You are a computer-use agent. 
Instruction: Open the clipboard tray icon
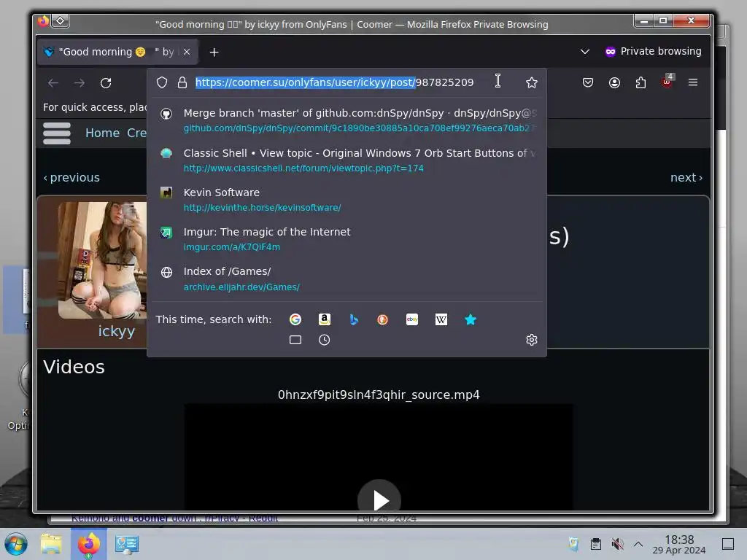595,544
